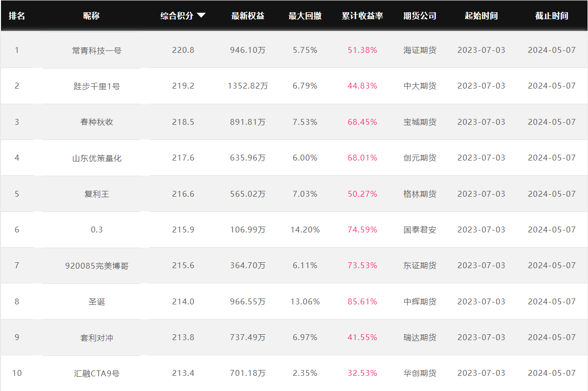The width and height of the screenshot is (588, 391).
Task: Select the 73.53% return rate value
Action: coord(363,265)
